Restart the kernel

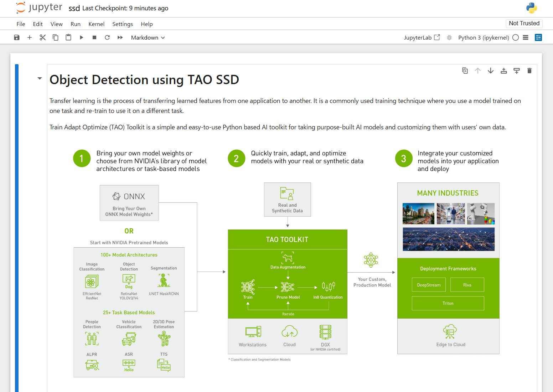tap(107, 37)
